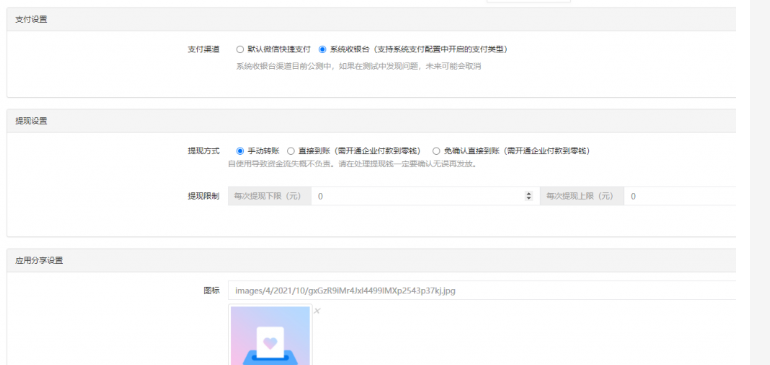
Task: Remove the uploaded icon image with ×
Action: point(317,310)
